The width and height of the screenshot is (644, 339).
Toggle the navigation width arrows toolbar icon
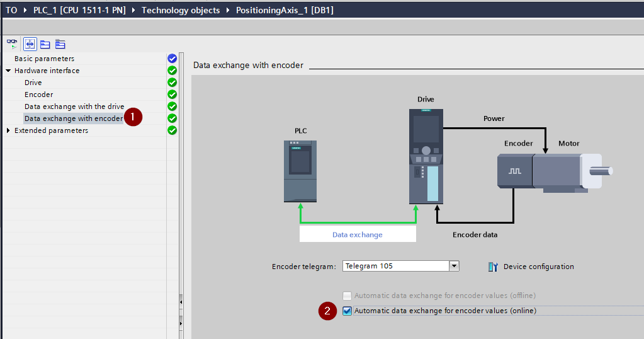click(30, 44)
